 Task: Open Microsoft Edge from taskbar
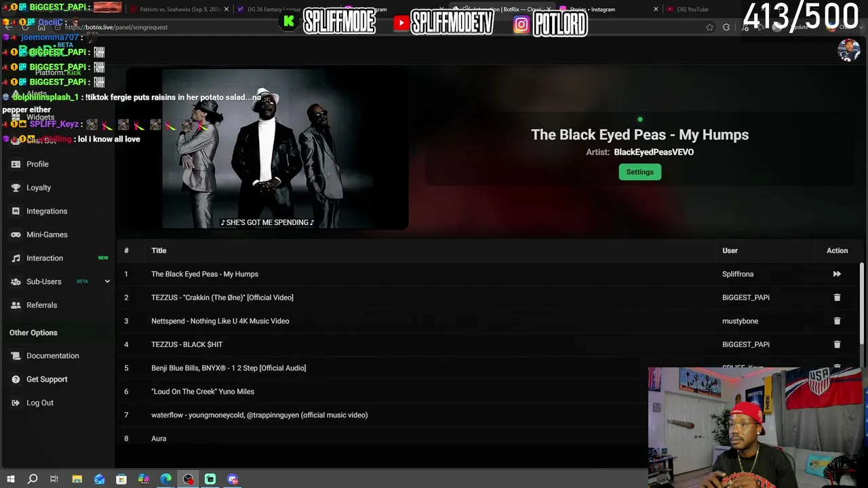[x=165, y=479]
